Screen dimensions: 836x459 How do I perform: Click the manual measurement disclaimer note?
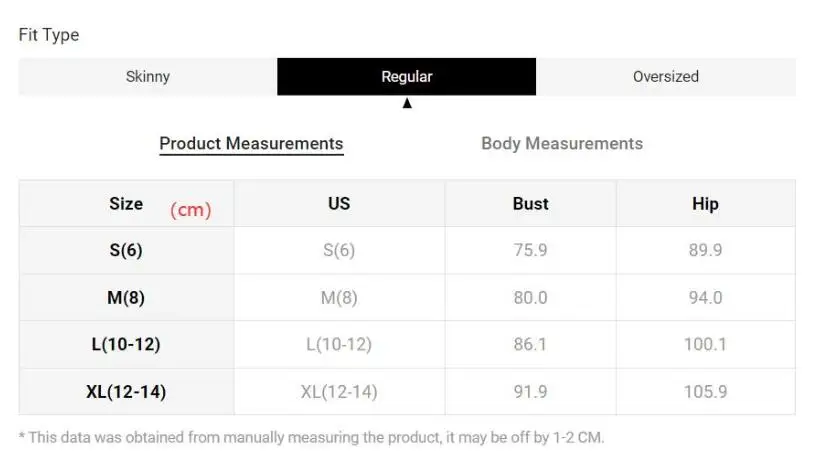pyautogui.click(x=311, y=437)
